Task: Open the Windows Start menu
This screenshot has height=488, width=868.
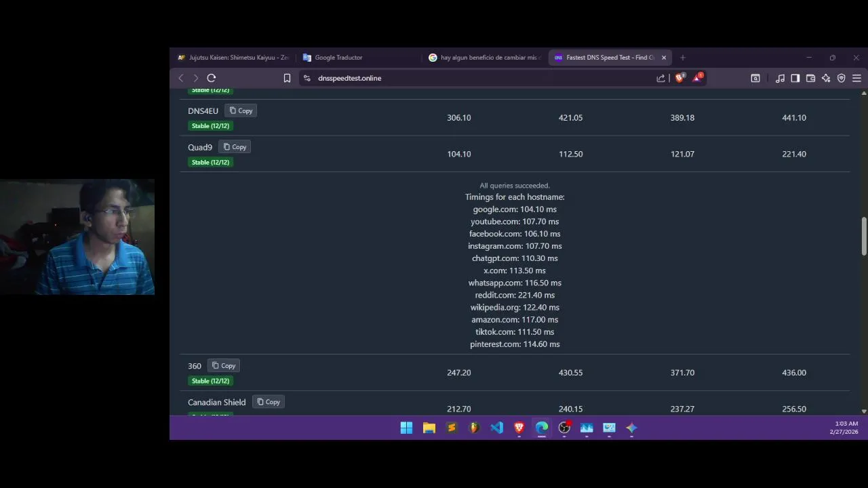Action: pos(406,428)
